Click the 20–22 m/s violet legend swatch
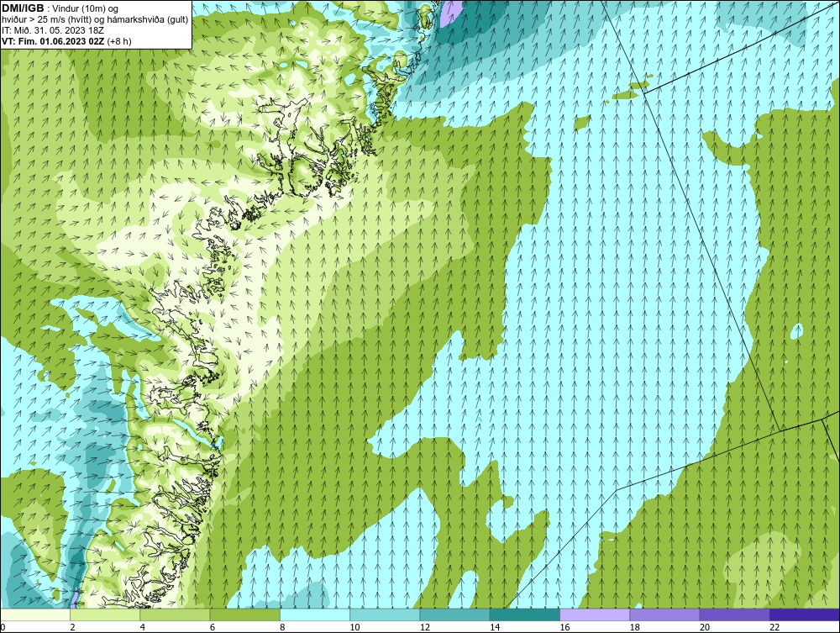 (x=735, y=615)
